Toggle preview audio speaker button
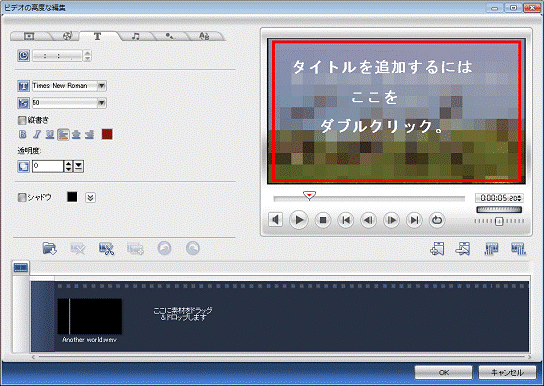544x386 pixels. tap(276, 220)
